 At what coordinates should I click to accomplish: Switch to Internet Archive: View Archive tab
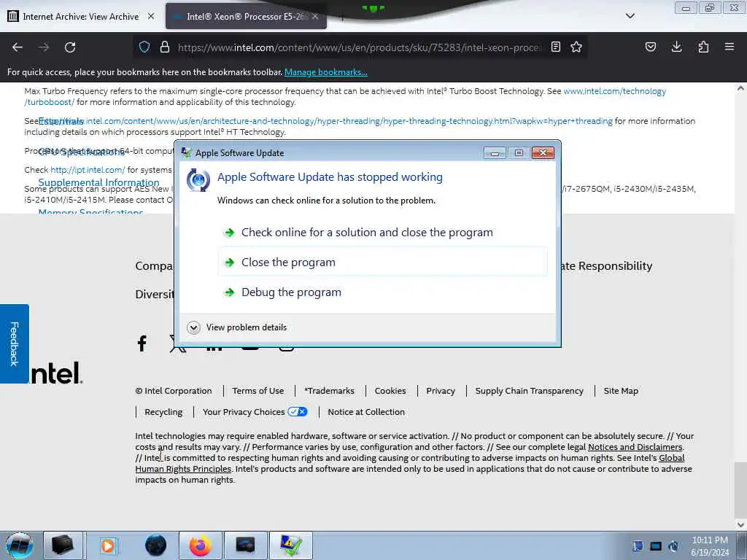[x=81, y=16]
